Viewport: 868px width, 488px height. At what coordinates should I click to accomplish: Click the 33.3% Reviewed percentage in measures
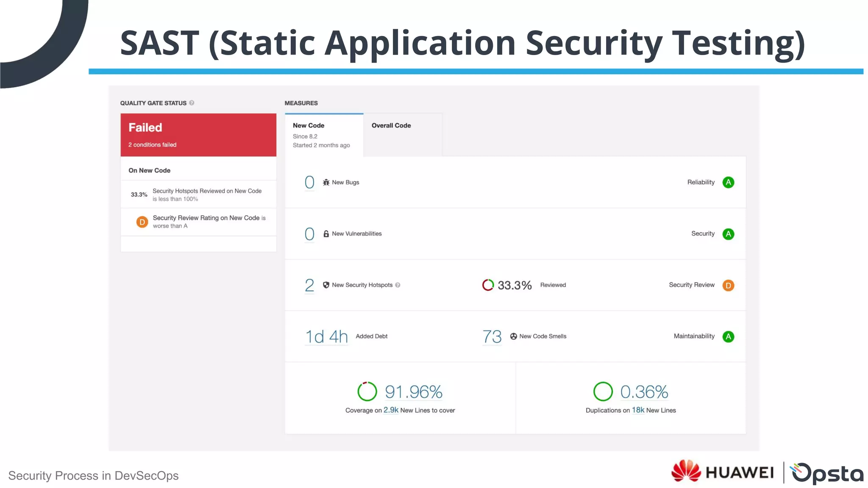pyautogui.click(x=515, y=285)
